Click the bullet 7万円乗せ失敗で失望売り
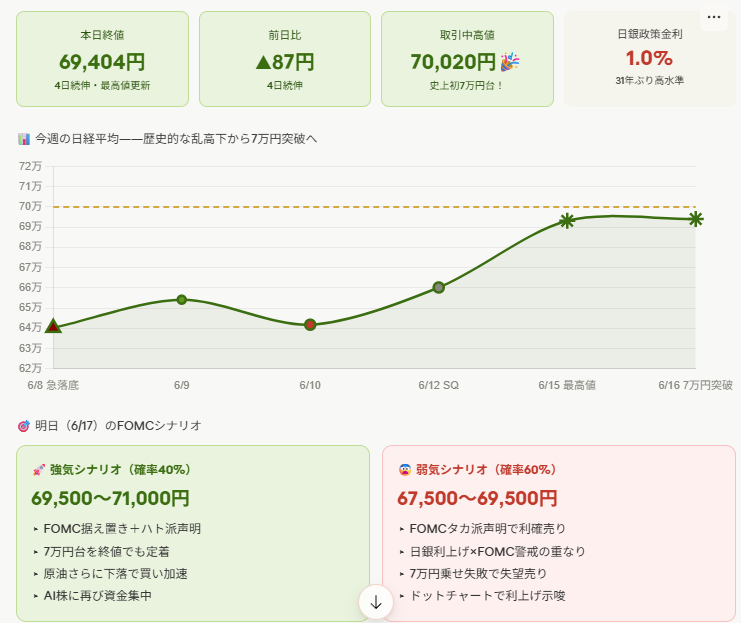This screenshot has width=741, height=623. click(x=478, y=574)
